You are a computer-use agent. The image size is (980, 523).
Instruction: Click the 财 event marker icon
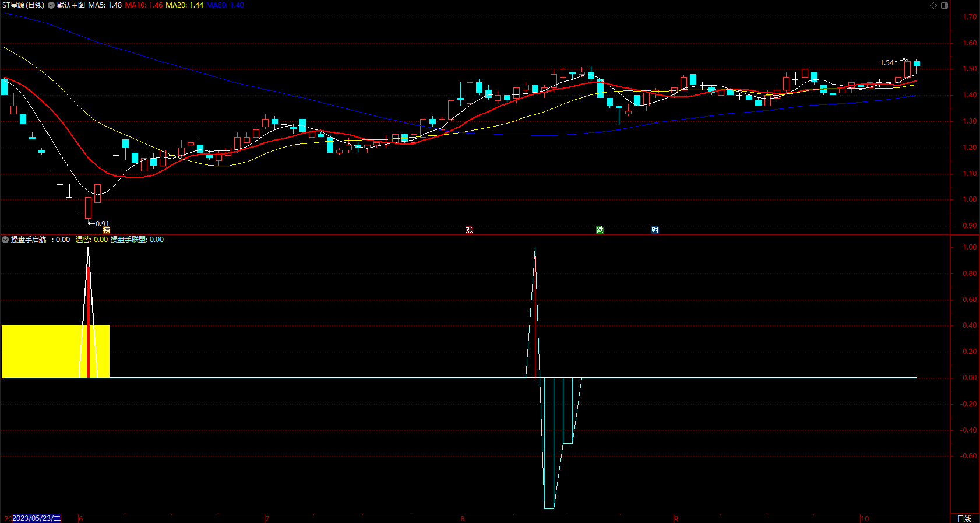pyautogui.click(x=655, y=230)
